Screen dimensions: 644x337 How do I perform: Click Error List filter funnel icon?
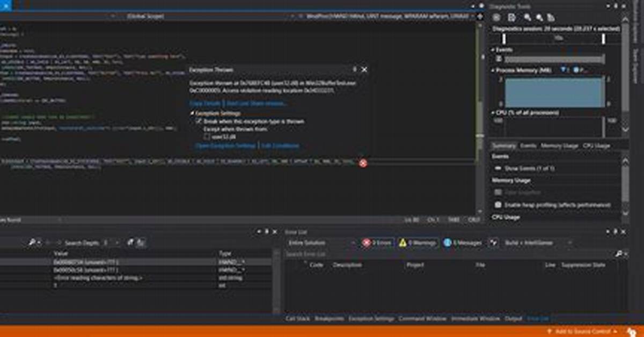click(493, 243)
